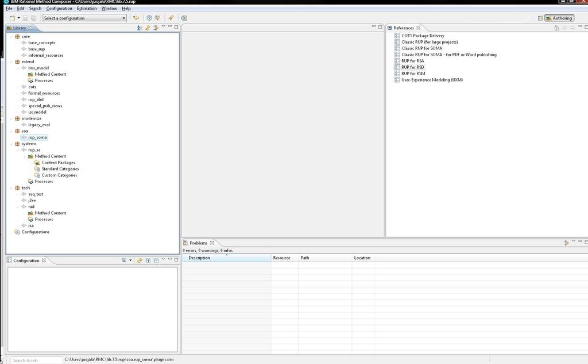Screen dimensions: 588x364
Task: Open the Edit menu
Action: 21,8
